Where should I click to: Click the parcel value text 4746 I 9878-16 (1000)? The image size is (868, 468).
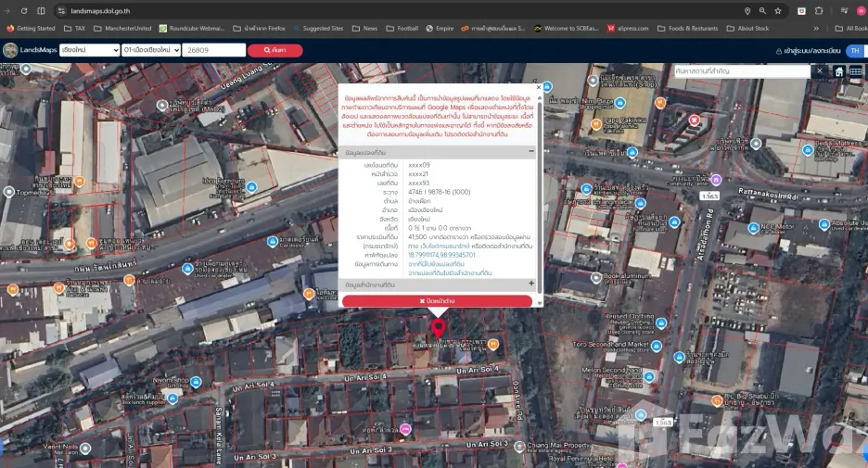(440, 192)
